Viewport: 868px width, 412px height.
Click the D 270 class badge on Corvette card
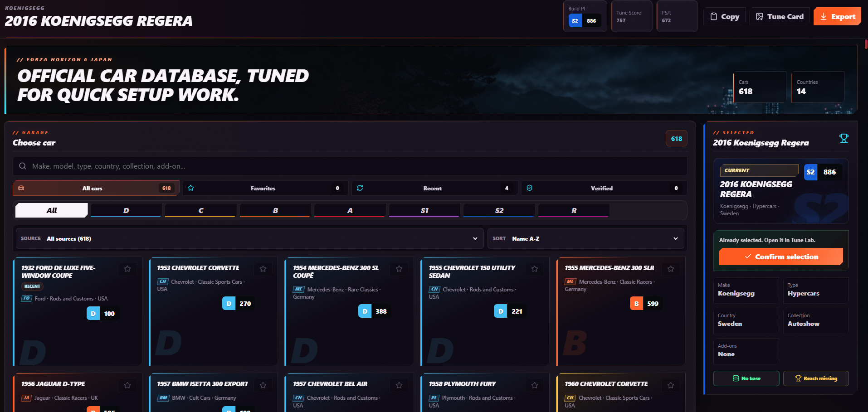(x=238, y=304)
